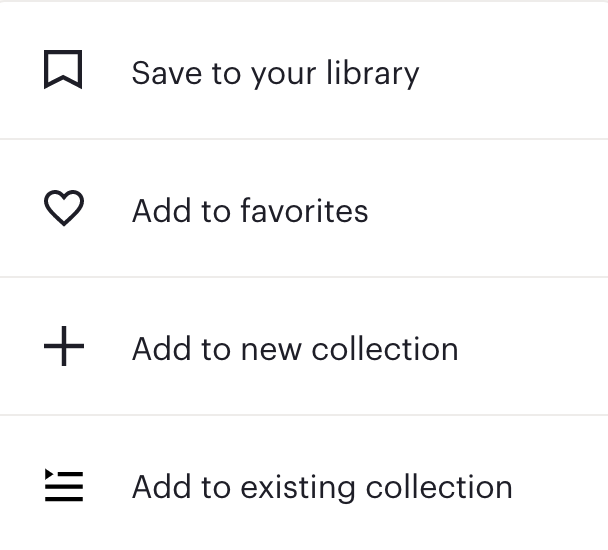This screenshot has width=608, height=550.
Task: Click the "Add to favorites" label
Action: click(250, 211)
